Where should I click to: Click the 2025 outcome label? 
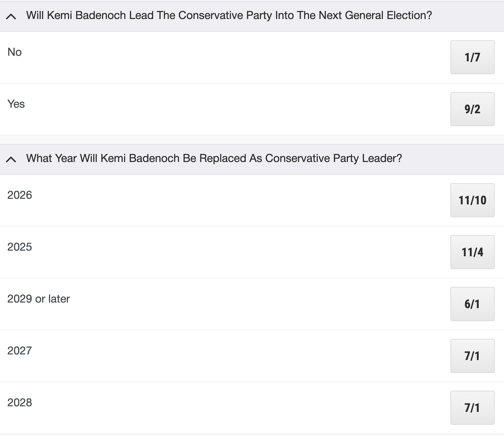coord(20,247)
